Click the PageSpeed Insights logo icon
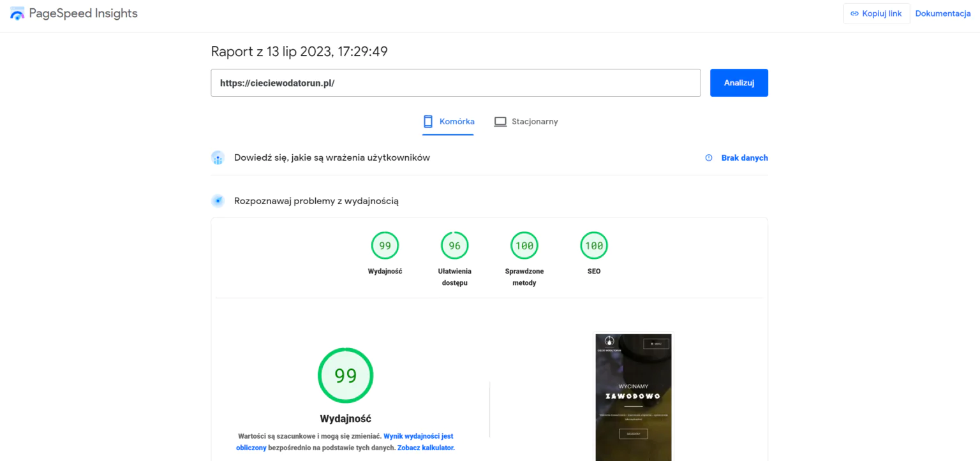 [17, 13]
